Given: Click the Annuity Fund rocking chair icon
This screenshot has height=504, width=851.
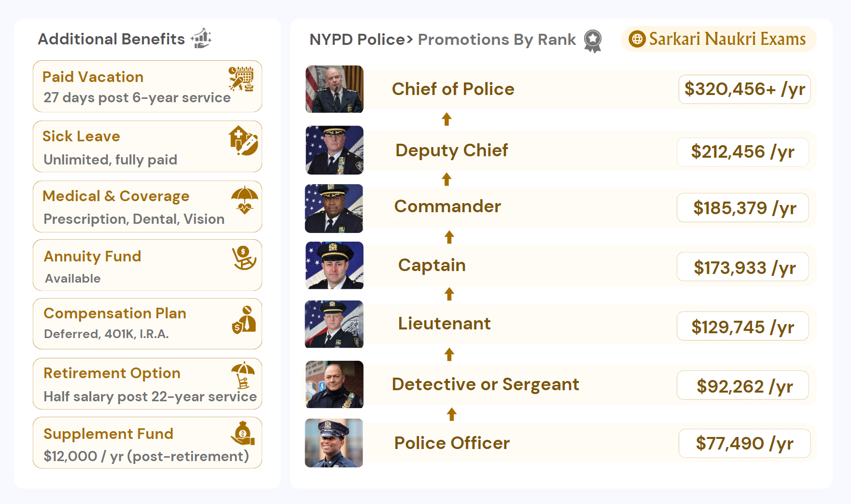Looking at the screenshot, I should [244, 258].
